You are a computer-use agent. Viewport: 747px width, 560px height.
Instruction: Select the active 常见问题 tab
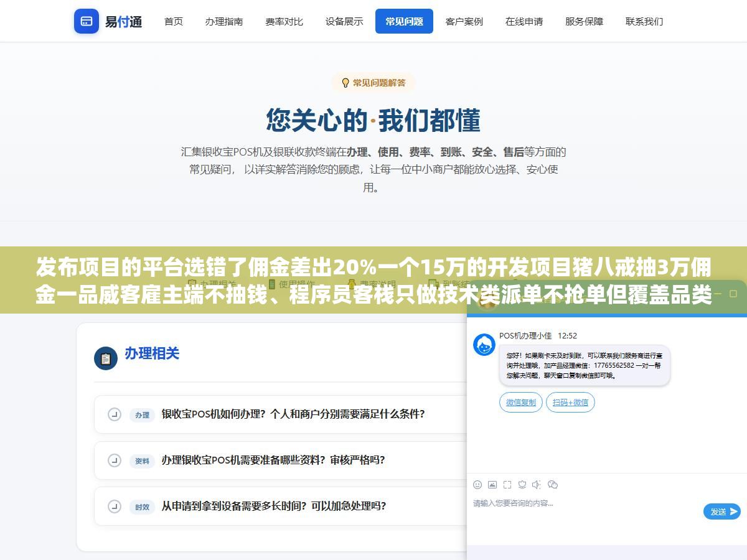click(404, 21)
